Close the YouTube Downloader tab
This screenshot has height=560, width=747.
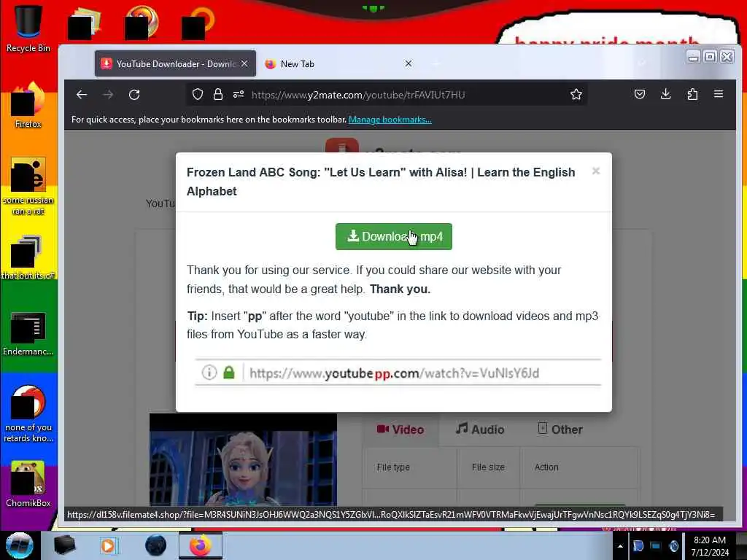point(244,63)
